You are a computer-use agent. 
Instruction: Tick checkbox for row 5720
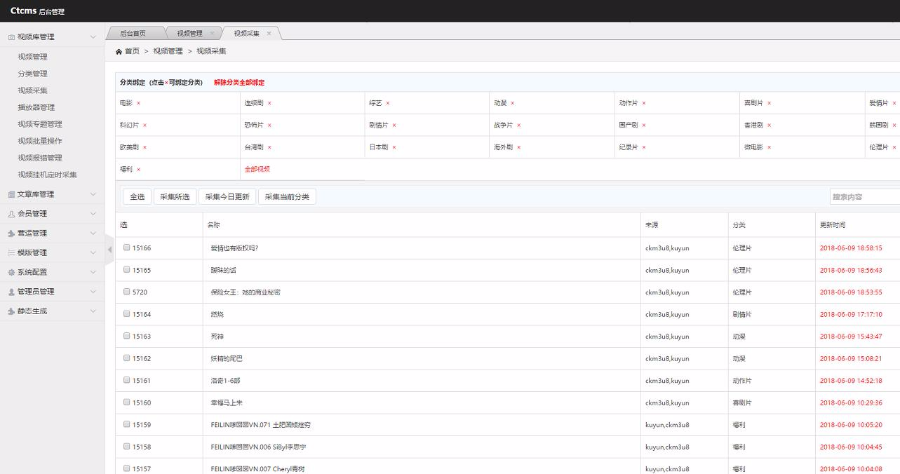tap(126, 292)
